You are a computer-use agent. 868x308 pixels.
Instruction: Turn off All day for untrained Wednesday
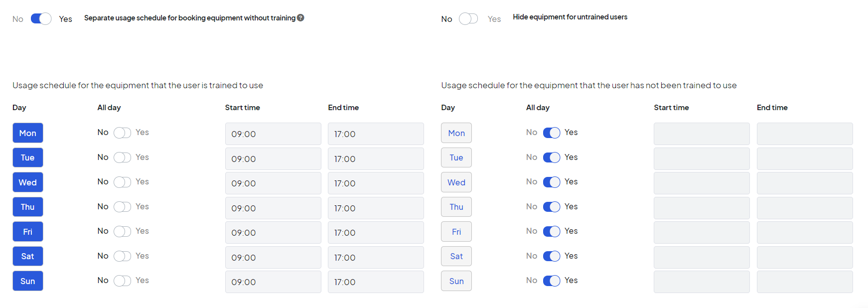551,182
